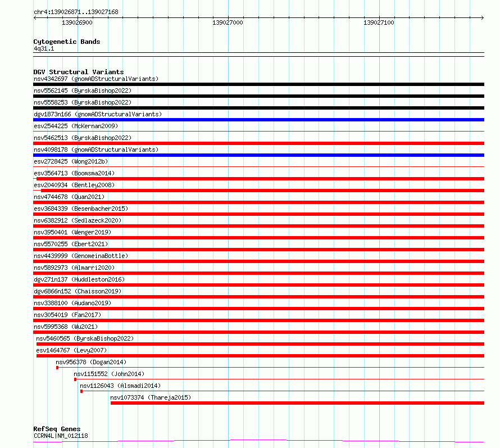Viewport: 500px width, 448px height.
Task: Select esv3564713 Boomsma2014 label
Action: click(74, 173)
